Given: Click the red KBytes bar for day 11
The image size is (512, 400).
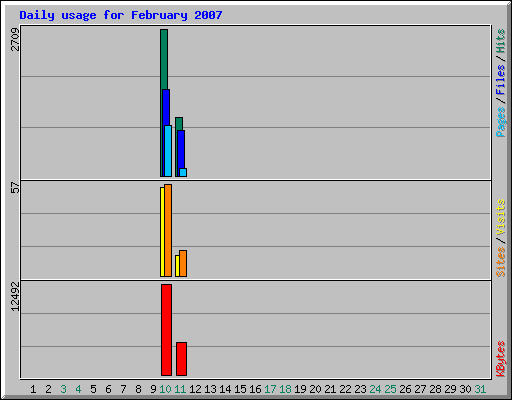Looking at the screenshot, I should pyautogui.click(x=181, y=359).
